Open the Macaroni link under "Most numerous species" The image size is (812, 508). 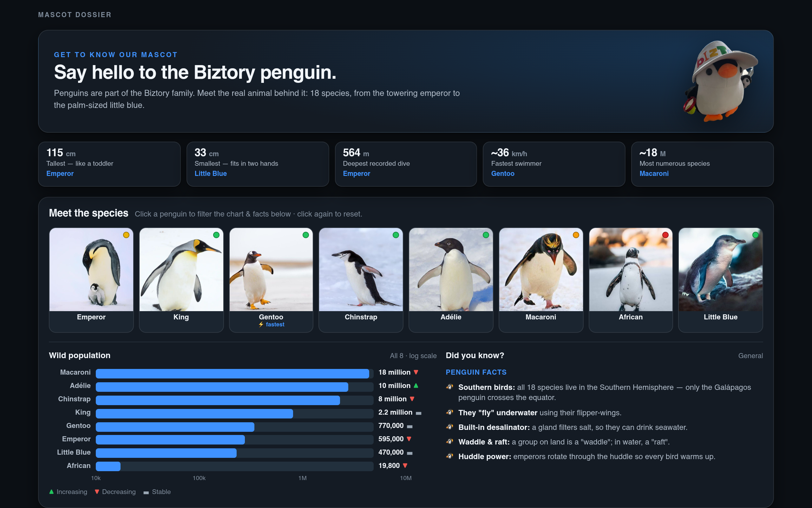pos(654,173)
